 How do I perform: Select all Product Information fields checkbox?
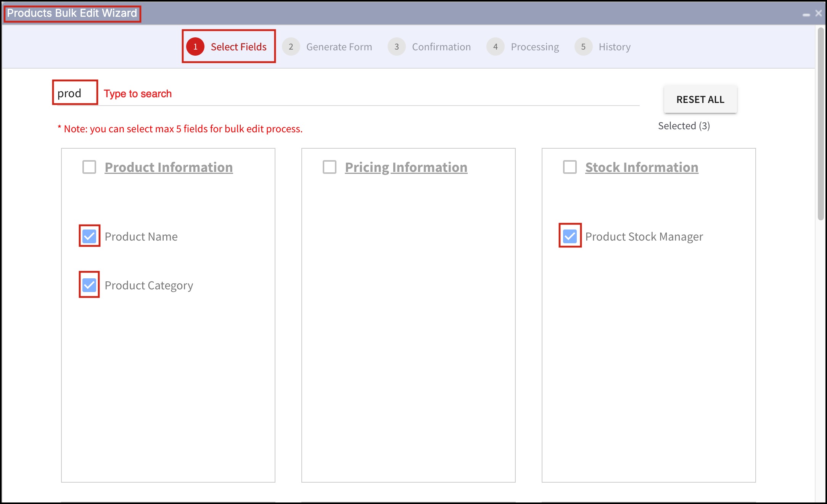pos(89,167)
